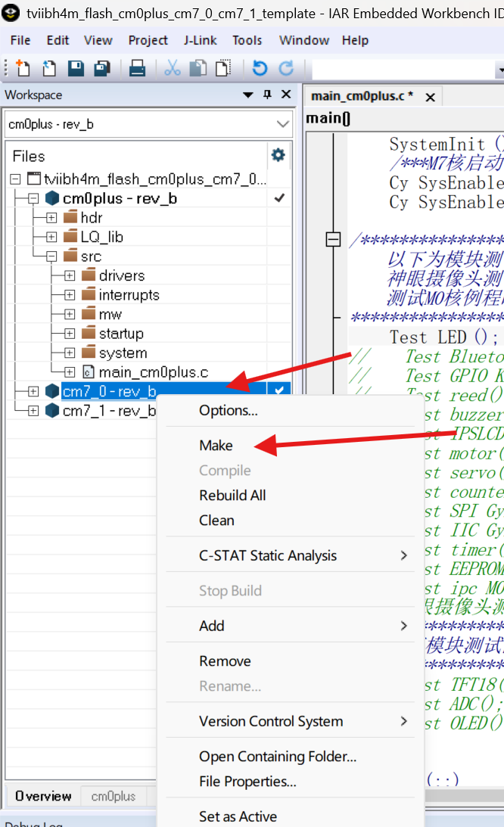Viewport: 504px width, 827px height.
Task: Click the workspace tviibh4m root icon
Action: (34, 179)
